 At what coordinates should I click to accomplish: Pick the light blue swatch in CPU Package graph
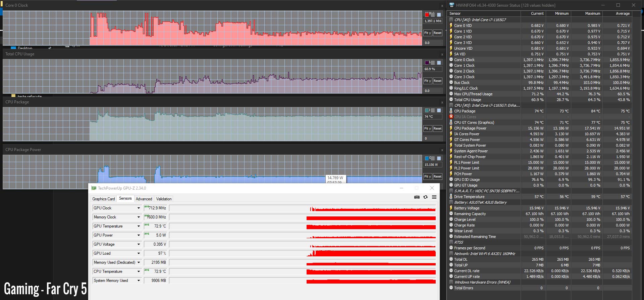[x=439, y=110]
